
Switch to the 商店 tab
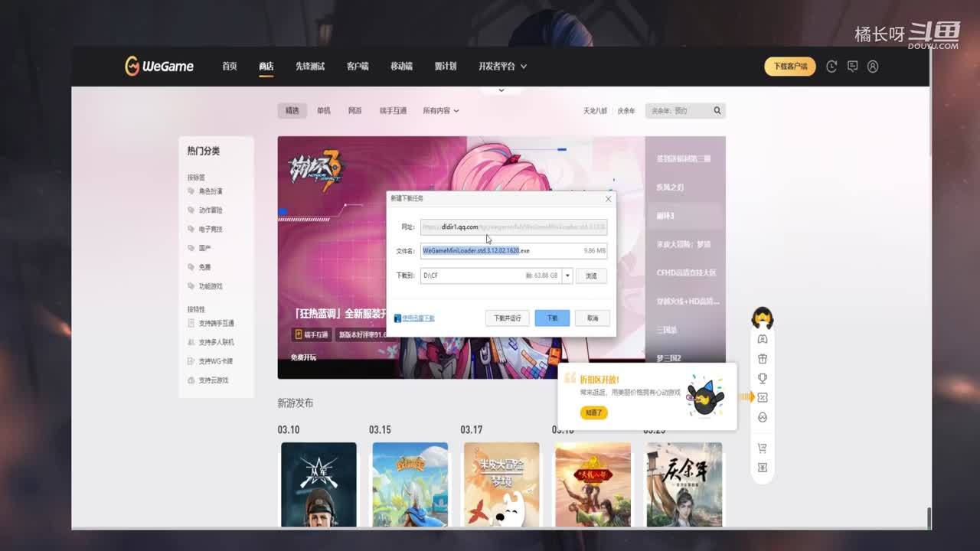(x=266, y=67)
